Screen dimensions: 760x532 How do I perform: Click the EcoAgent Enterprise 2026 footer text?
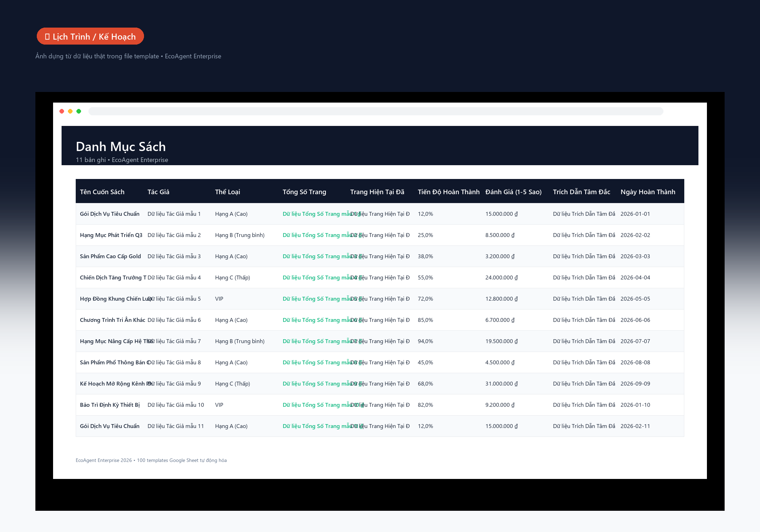151,460
